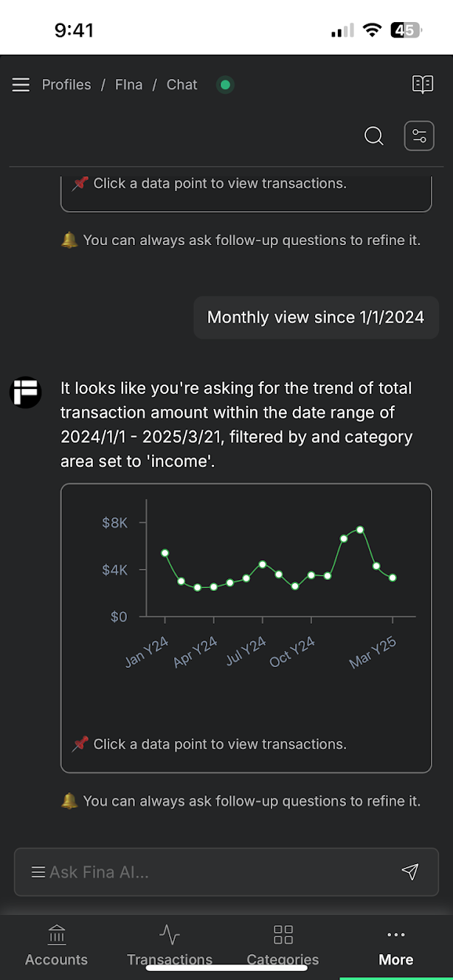
Task: Select the Chat breadcrumb item
Action: tap(181, 85)
